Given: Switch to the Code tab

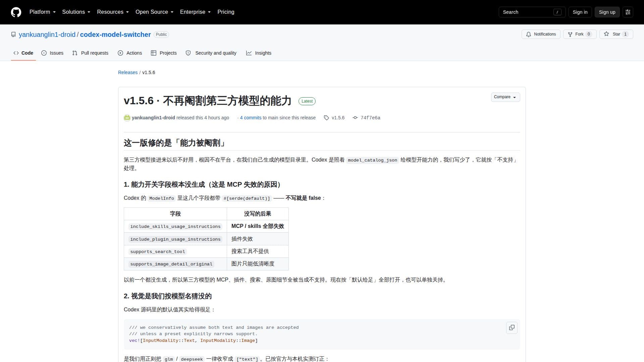Looking at the screenshot, I should [x=23, y=53].
